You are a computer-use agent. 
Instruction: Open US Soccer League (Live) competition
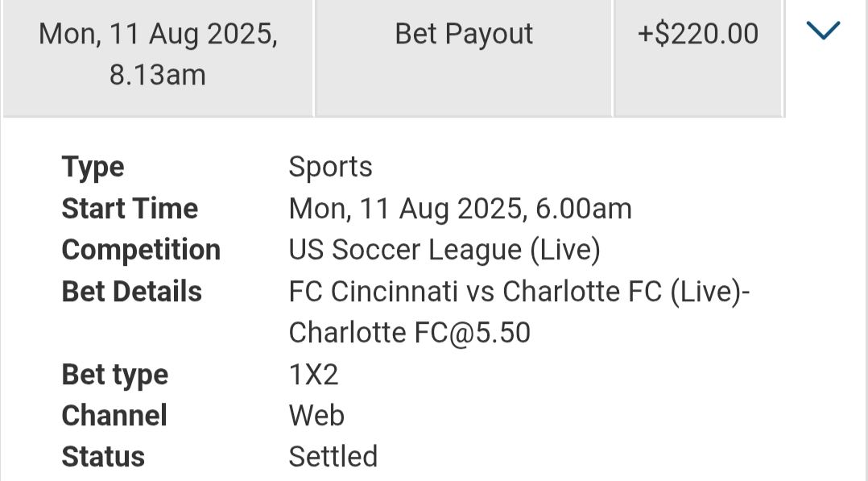pyautogui.click(x=444, y=250)
